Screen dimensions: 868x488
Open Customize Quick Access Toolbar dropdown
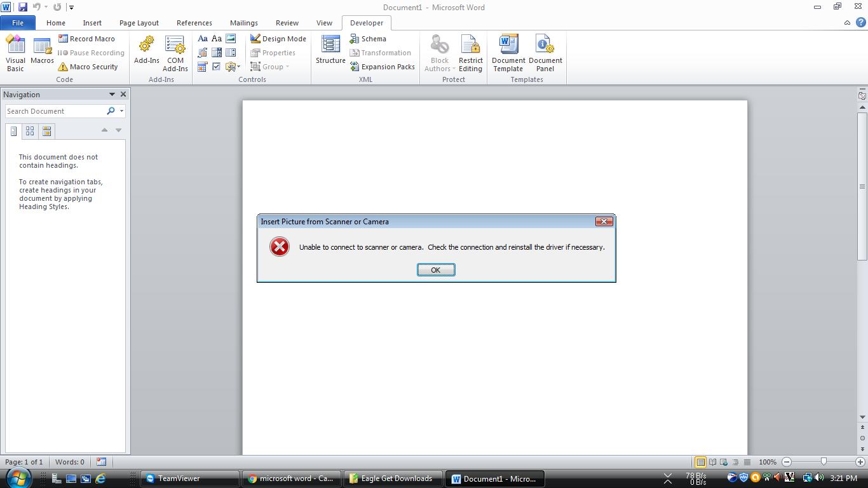click(x=71, y=8)
